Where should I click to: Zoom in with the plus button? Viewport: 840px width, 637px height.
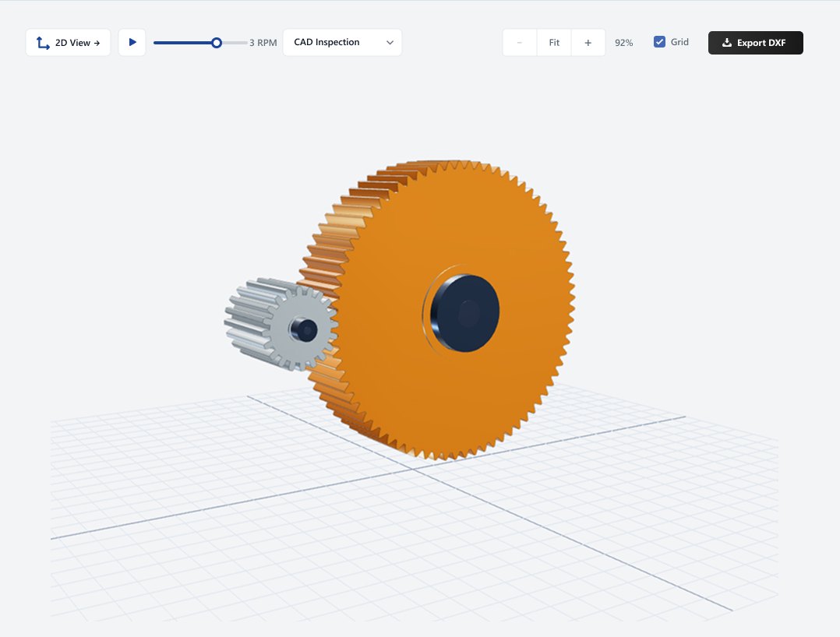pyautogui.click(x=588, y=42)
